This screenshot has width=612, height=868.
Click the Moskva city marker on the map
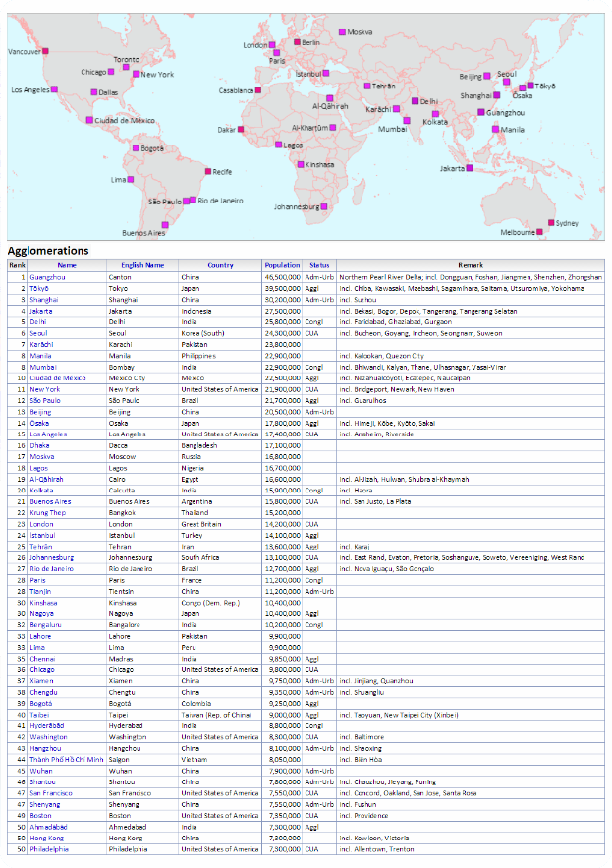pyautogui.click(x=342, y=32)
